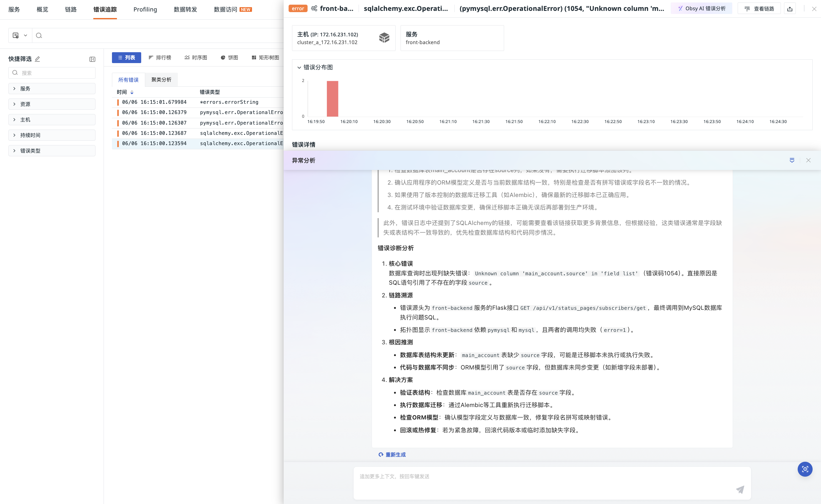Collapse the 异常分析 panel with the fold icon
Viewport: 821px width, 504px height.
pyautogui.click(x=792, y=160)
